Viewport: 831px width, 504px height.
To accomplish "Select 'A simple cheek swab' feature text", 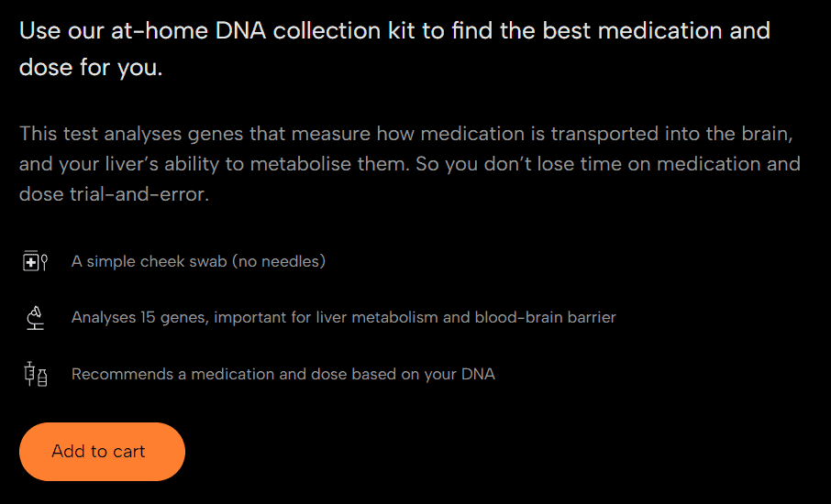I will click(149, 261).
